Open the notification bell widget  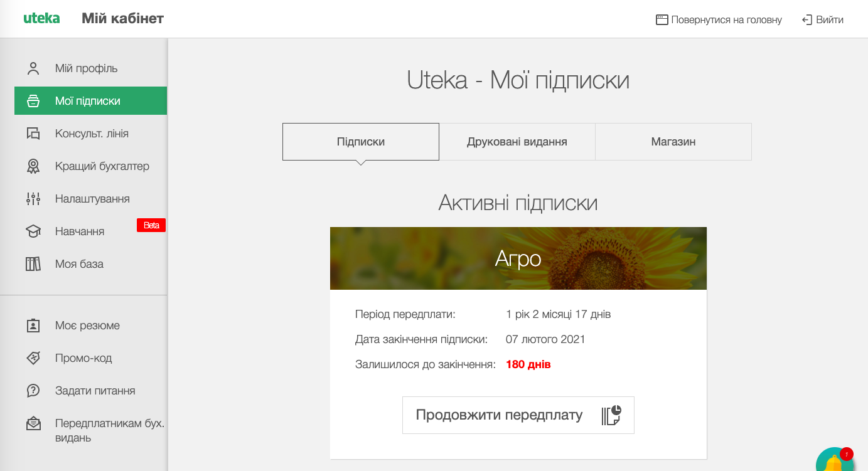point(835,461)
